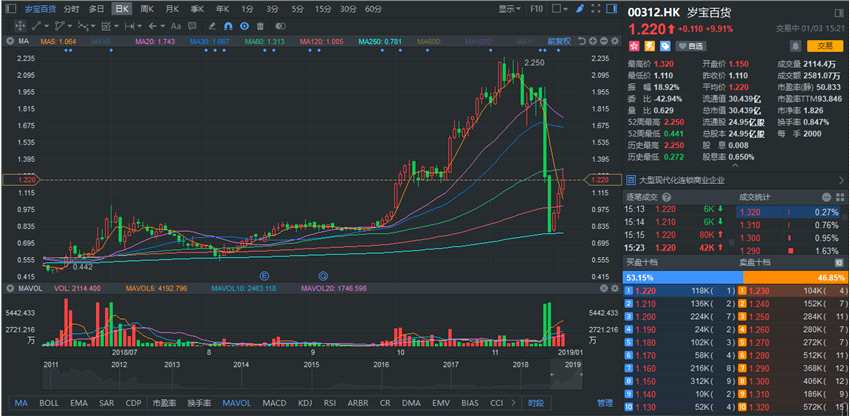
Task: Select the 年K yearly chart tab
Action: pos(222,9)
